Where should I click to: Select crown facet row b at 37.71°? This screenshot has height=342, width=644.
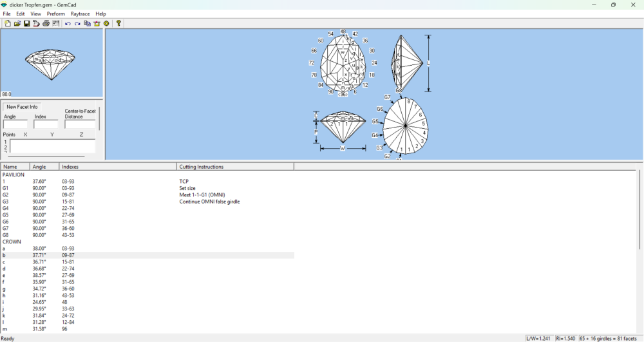(x=39, y=256)
